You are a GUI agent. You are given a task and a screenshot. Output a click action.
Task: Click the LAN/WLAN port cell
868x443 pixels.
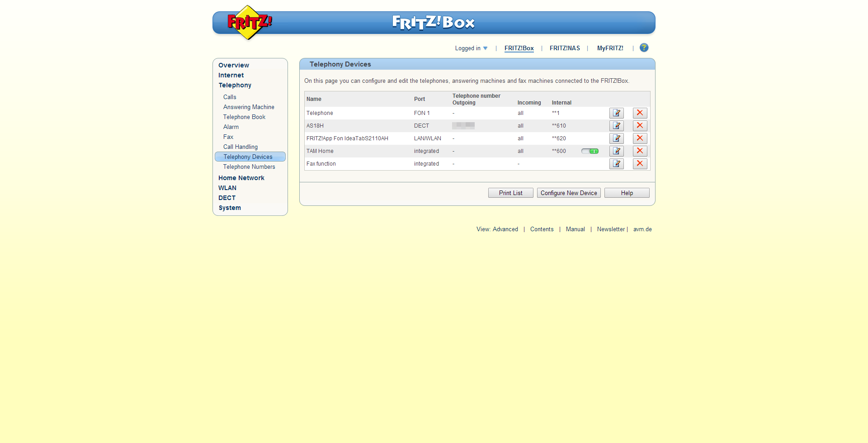coord(428,138)
